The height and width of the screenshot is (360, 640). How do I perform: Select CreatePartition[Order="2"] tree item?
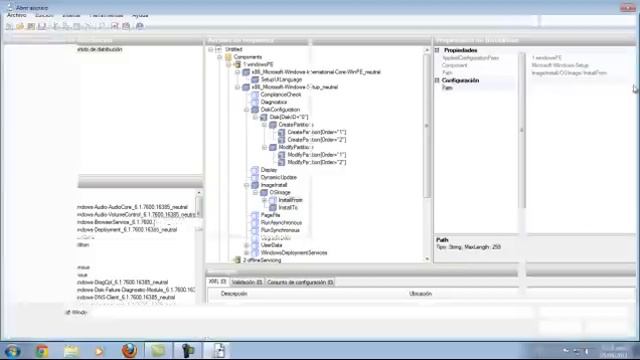click(317, 140)
